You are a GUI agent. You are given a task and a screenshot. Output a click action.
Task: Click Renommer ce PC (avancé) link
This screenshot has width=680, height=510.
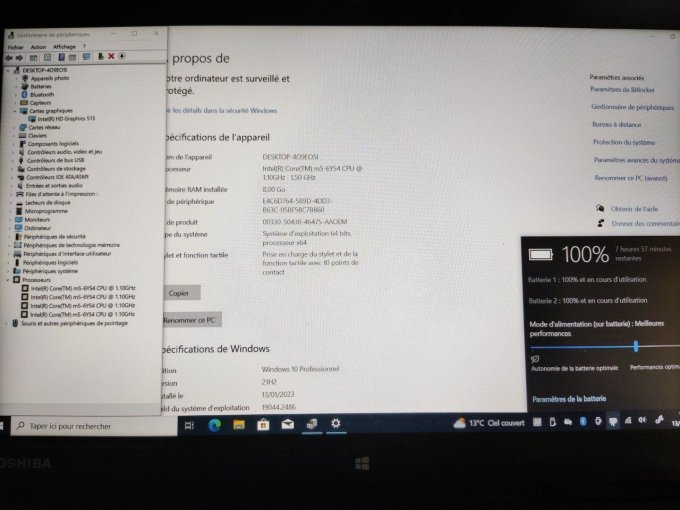(x=631, y=178)
